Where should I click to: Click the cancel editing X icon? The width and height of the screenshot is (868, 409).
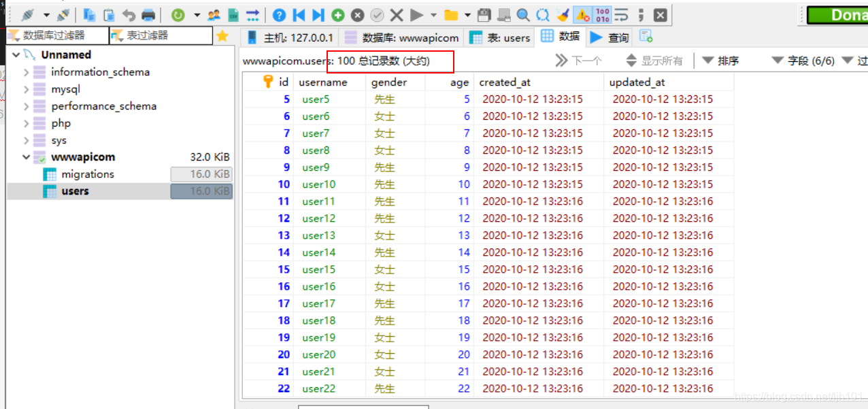[x=397, y=14]
